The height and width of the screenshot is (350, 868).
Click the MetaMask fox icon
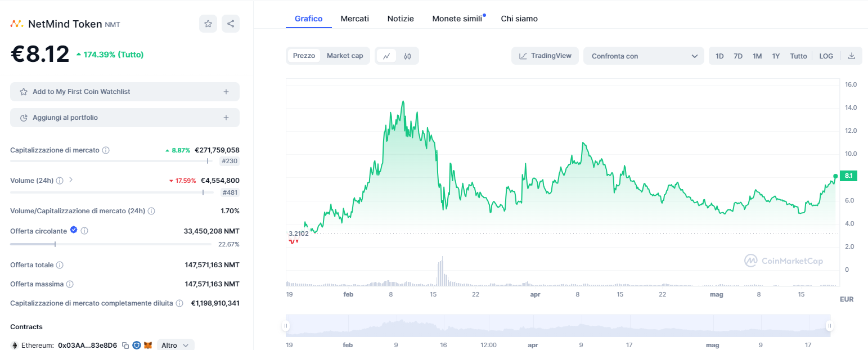(x=148, y=345)
